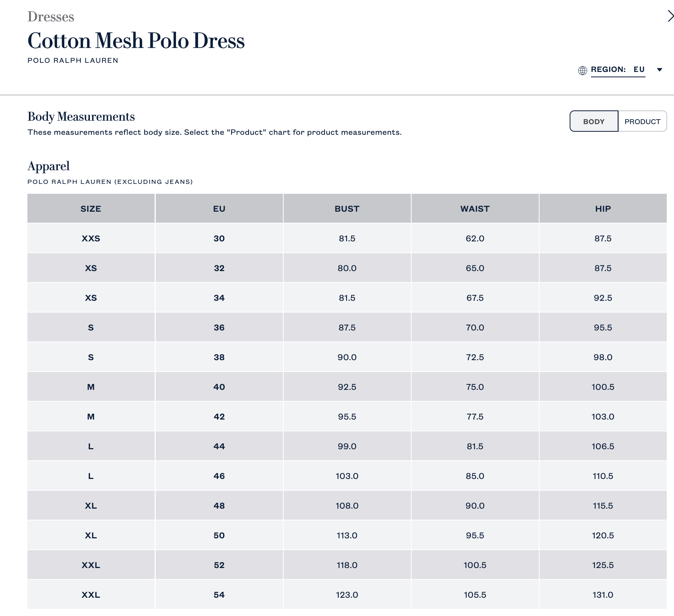Expand the region dropdown arrow
Screen dimensions: 674x616
(x=660, y=70)
